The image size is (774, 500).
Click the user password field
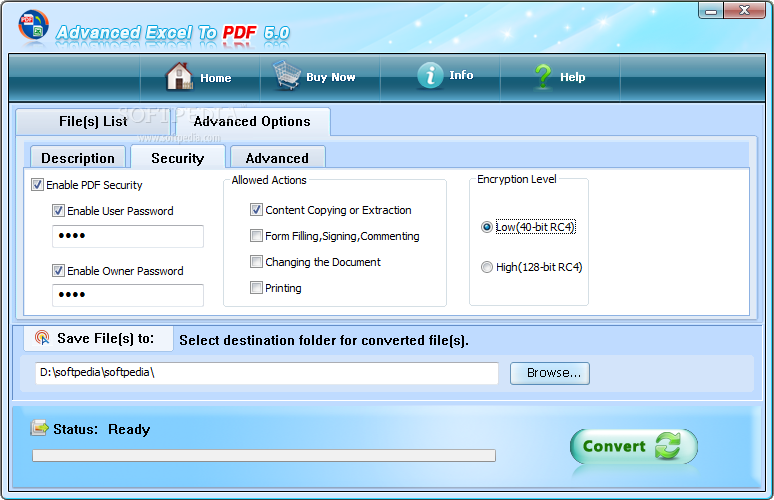128,236
